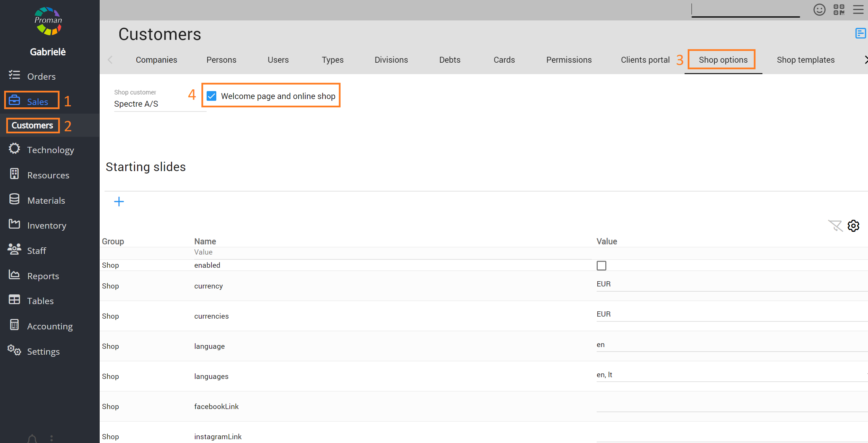Click the clear filters icon
Viewport: 868px width, 443px height.
pos(835,226)
